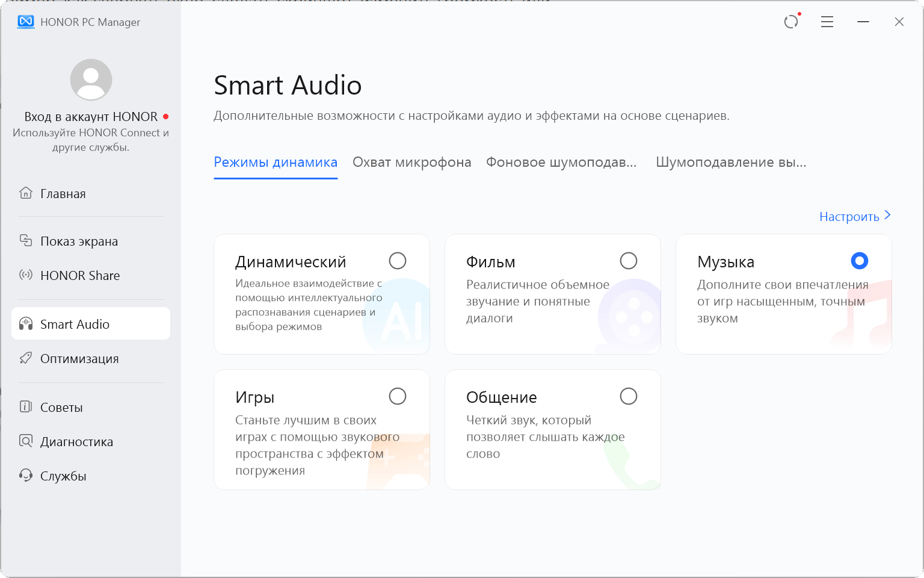This screenshot has height=578, width=924.
Task: Select the Фильм speaker mode radio button
Action: tap(629, 261)
